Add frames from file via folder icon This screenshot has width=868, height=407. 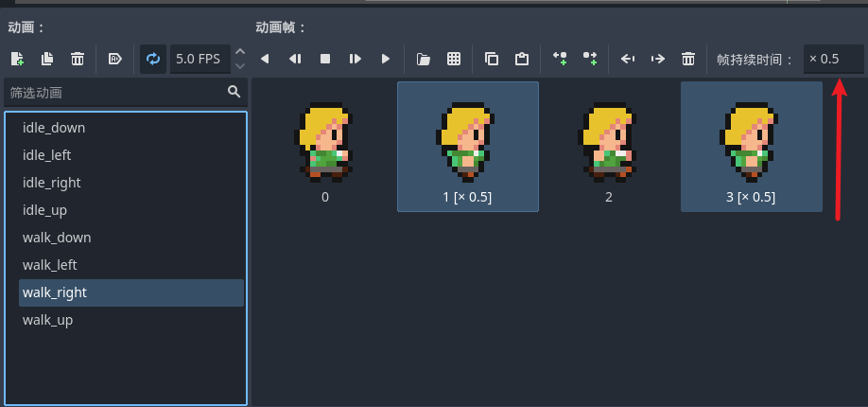pos(424,59)
